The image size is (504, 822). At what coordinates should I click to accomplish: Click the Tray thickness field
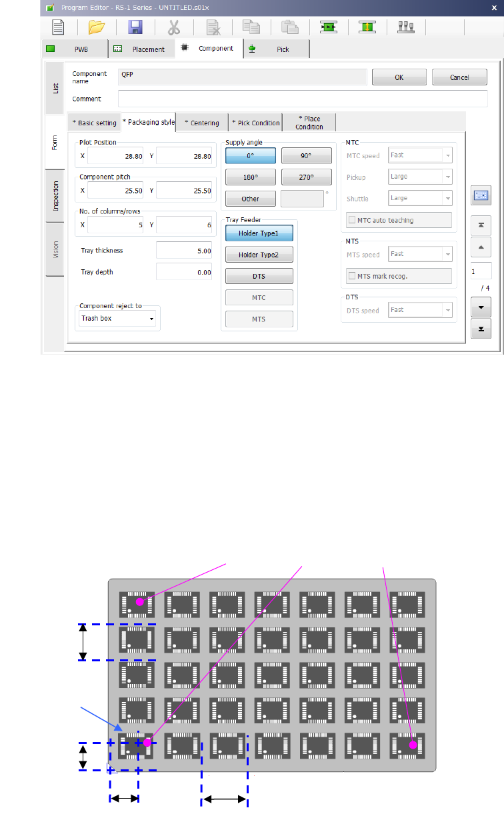pyautogui.click(x=185, y=251)
